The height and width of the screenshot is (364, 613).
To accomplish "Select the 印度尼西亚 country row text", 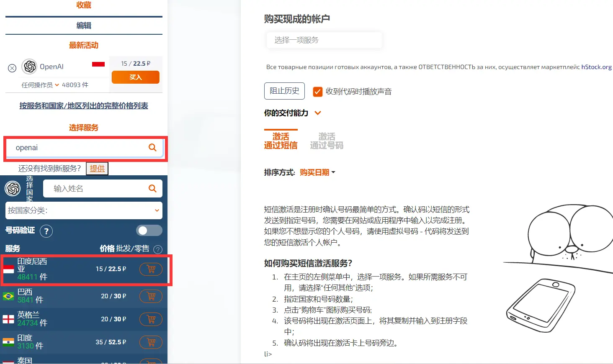I will tap(32, 265).
